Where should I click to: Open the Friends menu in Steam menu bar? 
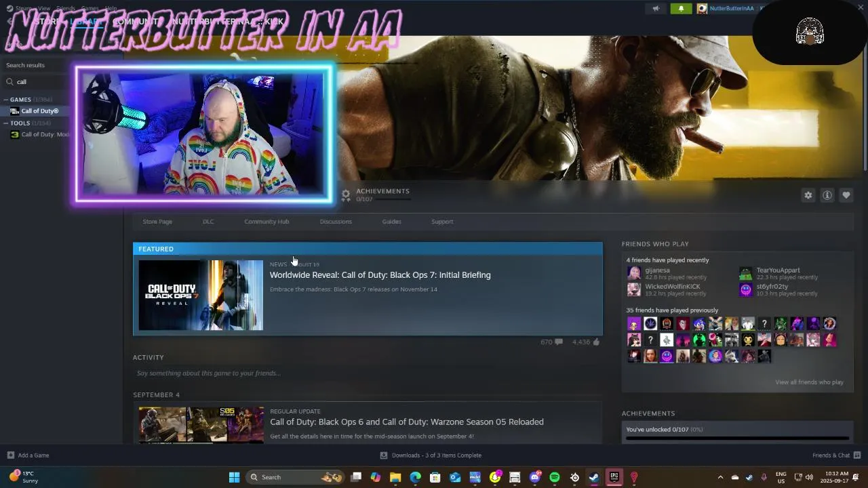click(66, 9)
